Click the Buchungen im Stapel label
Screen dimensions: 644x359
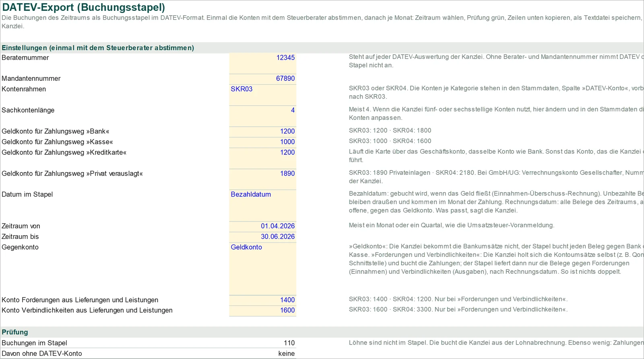35,343
